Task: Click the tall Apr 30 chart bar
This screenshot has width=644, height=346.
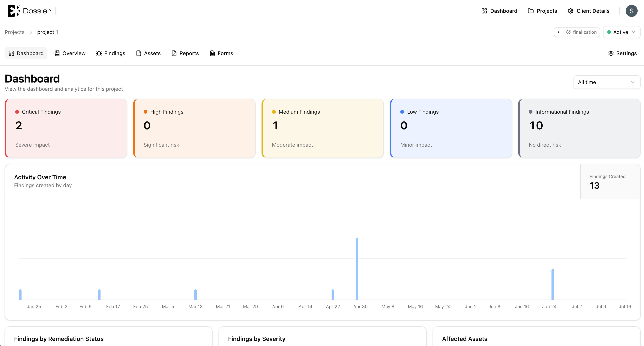Action: [357, 269]
